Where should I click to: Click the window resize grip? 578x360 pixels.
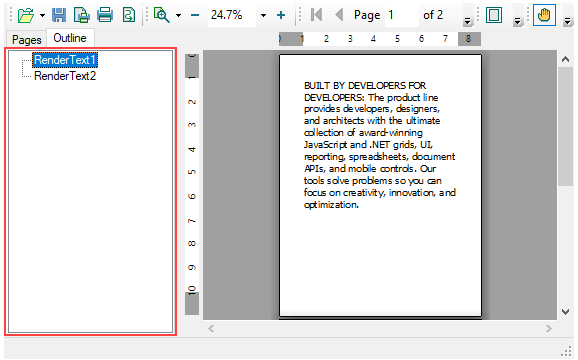(x=566, y=352)
